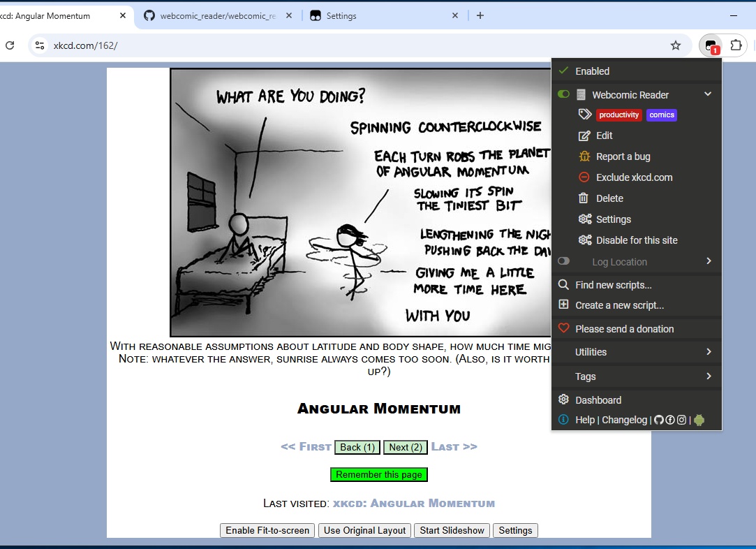Viewport: 756px width, 549px height.
Task: Open a new browser tab with plus
Action: click(480, 15)
